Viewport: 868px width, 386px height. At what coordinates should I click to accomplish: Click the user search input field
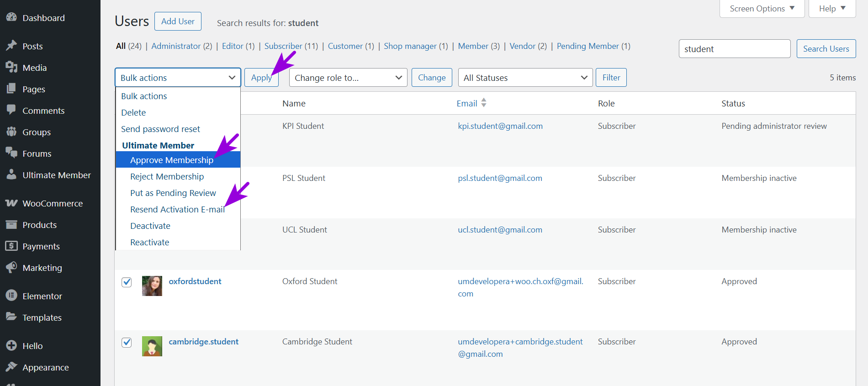[x=735, y=49]
